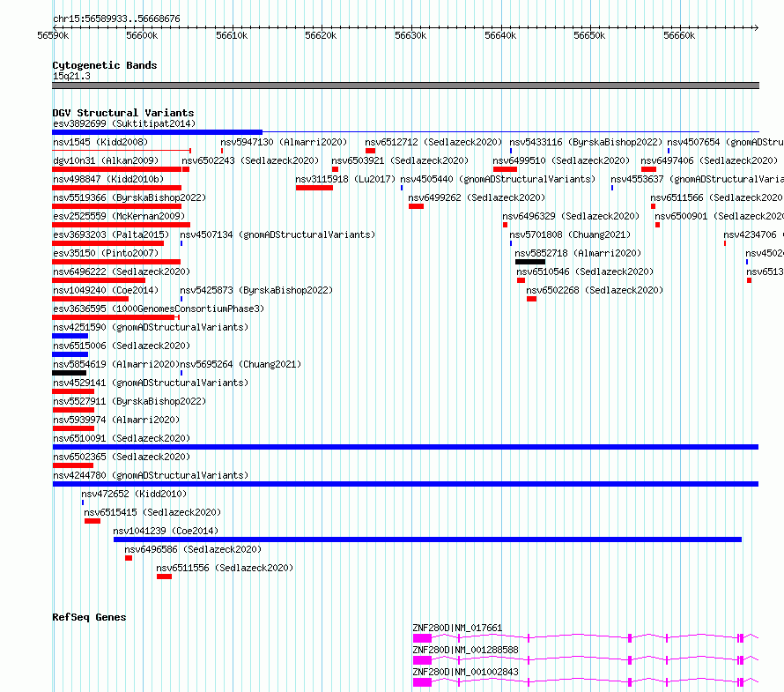Open nsv5701808 (Chuang2021) variant

coord(570,234)
